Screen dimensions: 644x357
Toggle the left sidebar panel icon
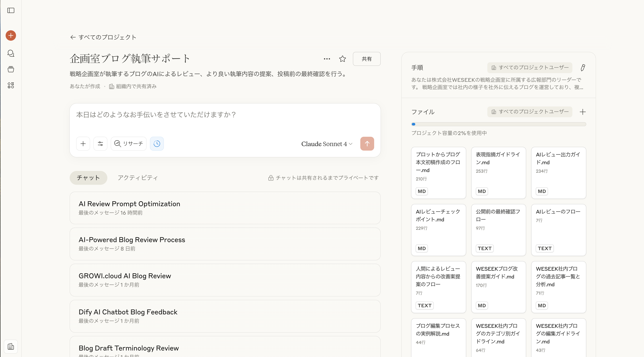pos(11,10)
